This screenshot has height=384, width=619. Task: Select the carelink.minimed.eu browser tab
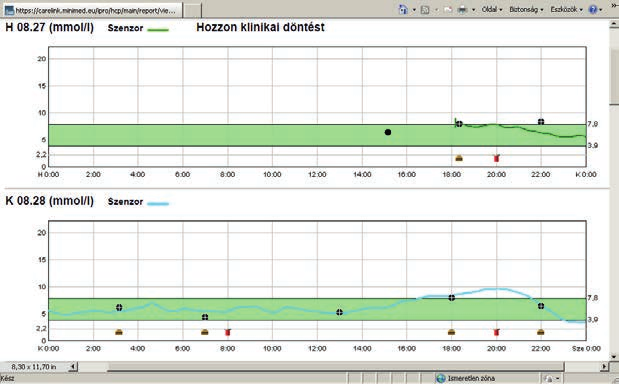[x=93, y=10]
